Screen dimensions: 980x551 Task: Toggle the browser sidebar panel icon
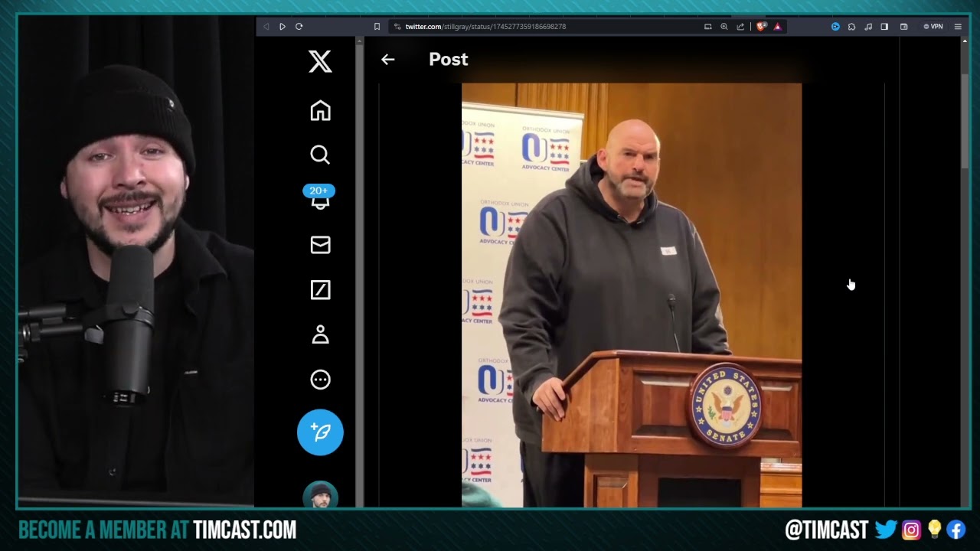(x=884, y=26)
